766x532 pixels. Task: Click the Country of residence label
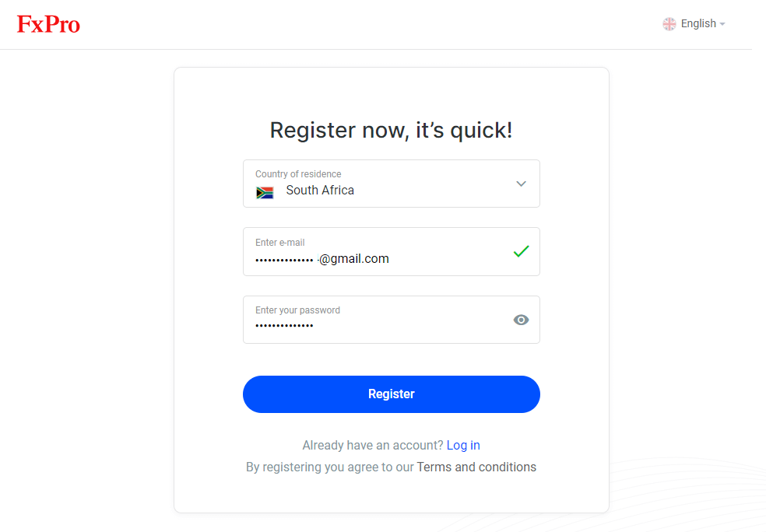pos(298,173)
